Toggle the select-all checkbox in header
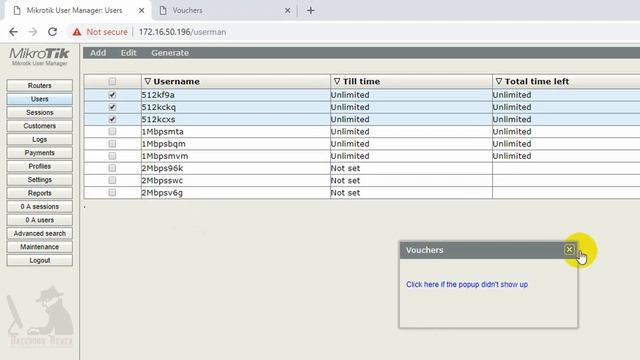 click(x=112, y=81)
